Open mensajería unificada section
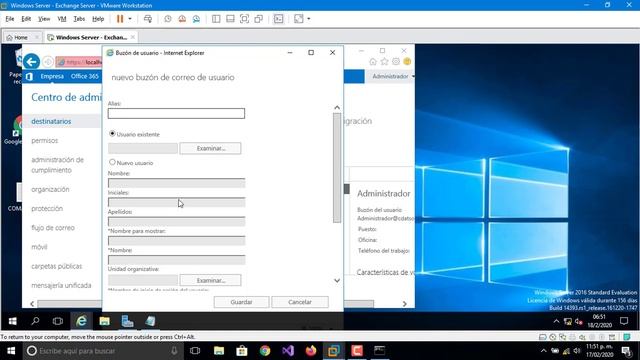640x360 pixels. pos(61,285)
